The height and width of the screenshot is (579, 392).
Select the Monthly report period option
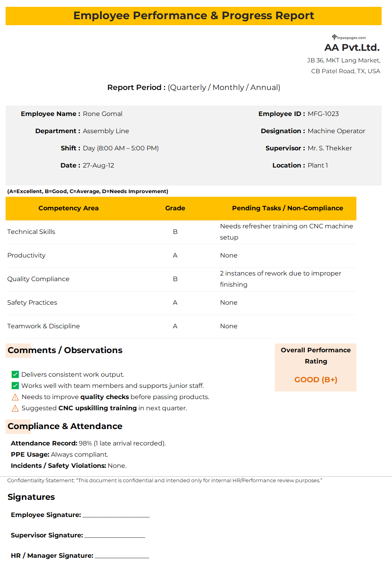[228, 88]
